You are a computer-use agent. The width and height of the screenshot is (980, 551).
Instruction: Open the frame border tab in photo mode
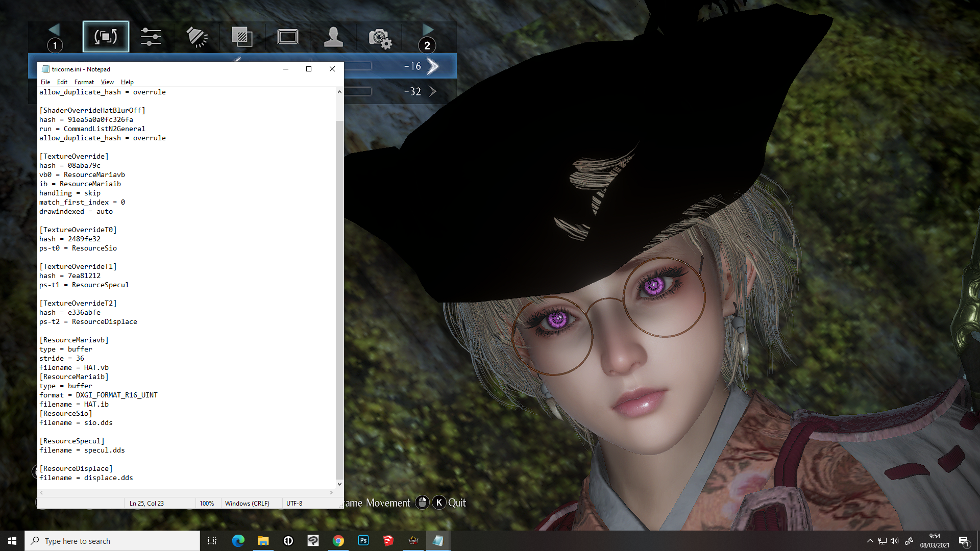tap(288, 37)
